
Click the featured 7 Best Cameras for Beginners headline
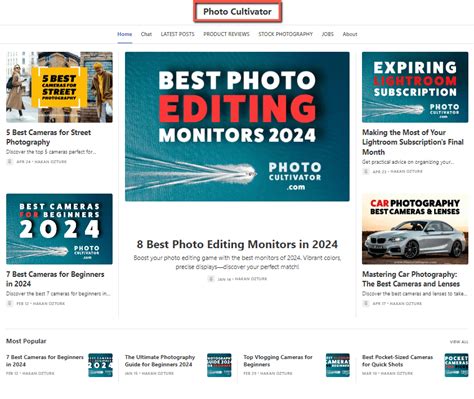coord(55,279)
